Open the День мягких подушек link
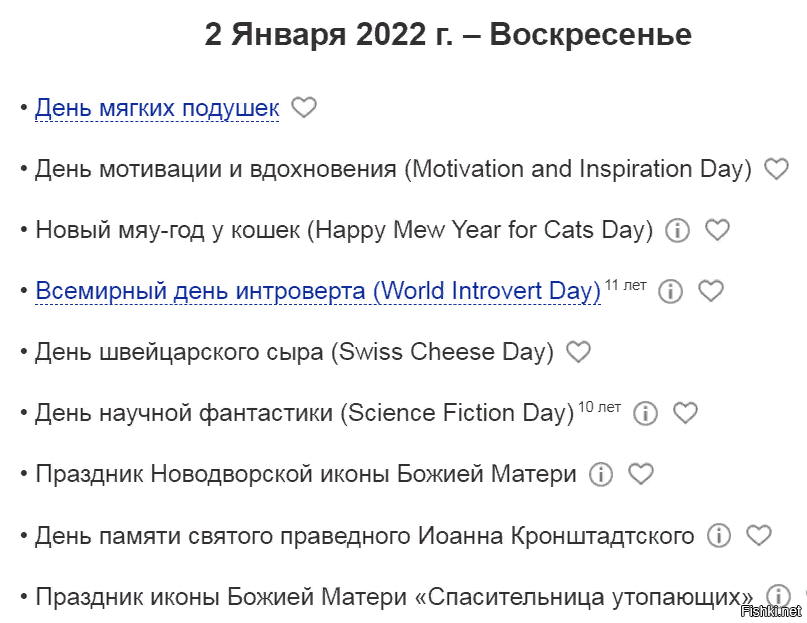807x623 pixels. click(x=157, y=108)
